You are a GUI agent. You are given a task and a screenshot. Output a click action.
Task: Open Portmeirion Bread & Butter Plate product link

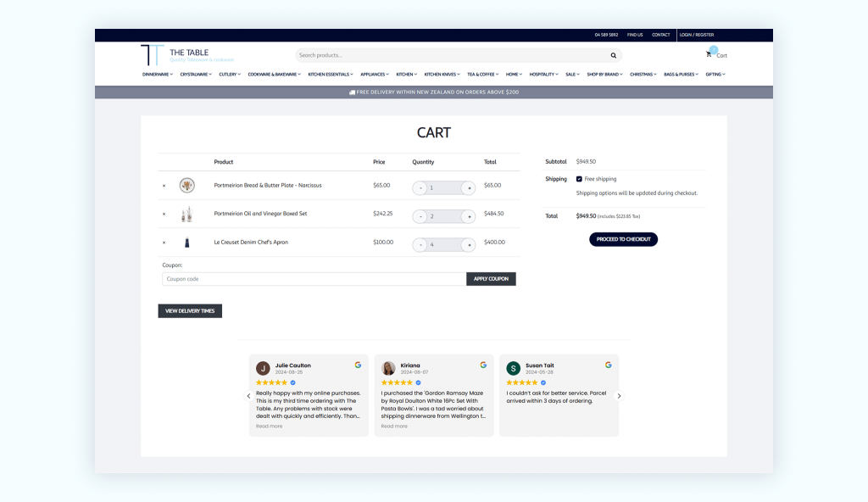point(267,186)
